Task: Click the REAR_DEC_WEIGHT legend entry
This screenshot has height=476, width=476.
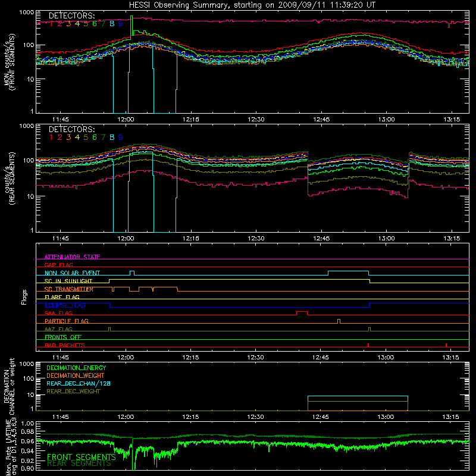Action: [73, 392]
